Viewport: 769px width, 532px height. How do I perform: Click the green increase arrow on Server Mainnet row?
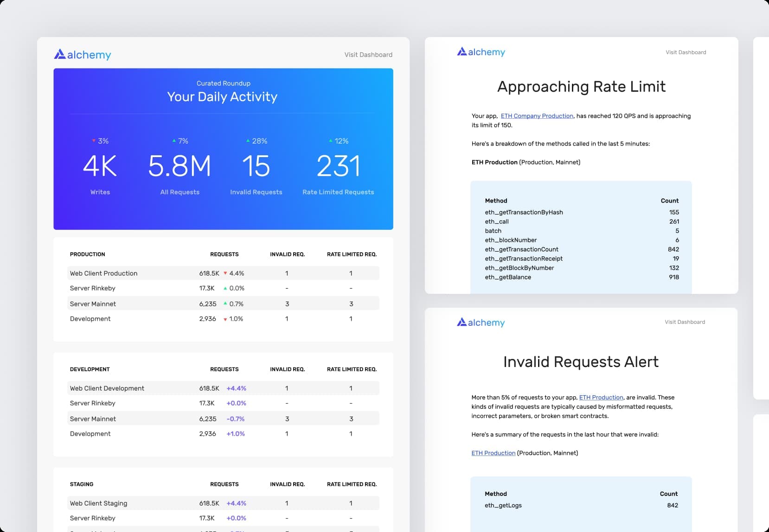[x=225, y=304]
